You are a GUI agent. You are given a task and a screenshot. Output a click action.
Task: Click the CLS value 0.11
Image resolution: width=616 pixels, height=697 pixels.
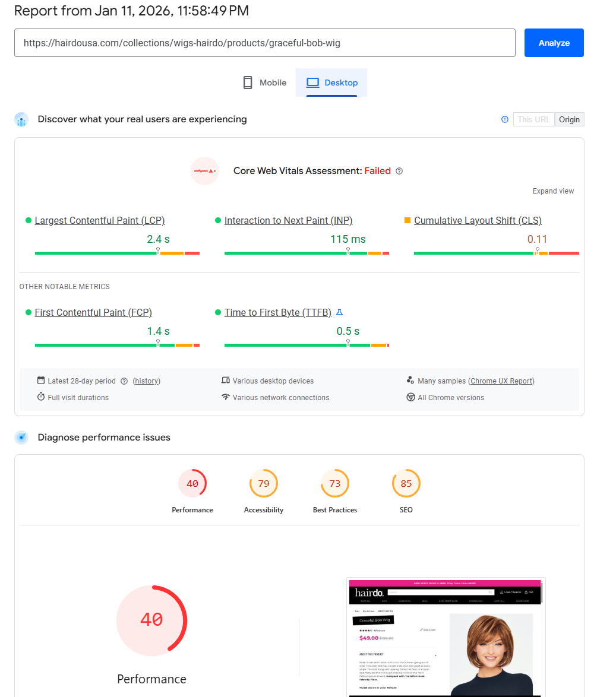[x=537, y=239]
